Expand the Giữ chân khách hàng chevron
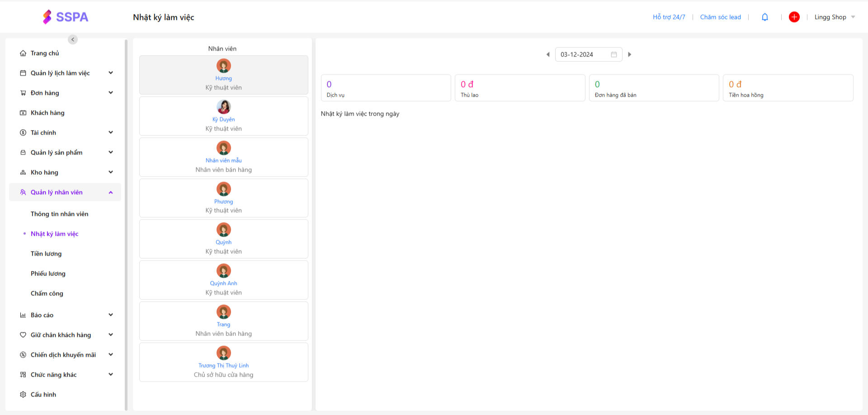The height and width of the screenshot is (415, 868). click(x=111, y=335)
